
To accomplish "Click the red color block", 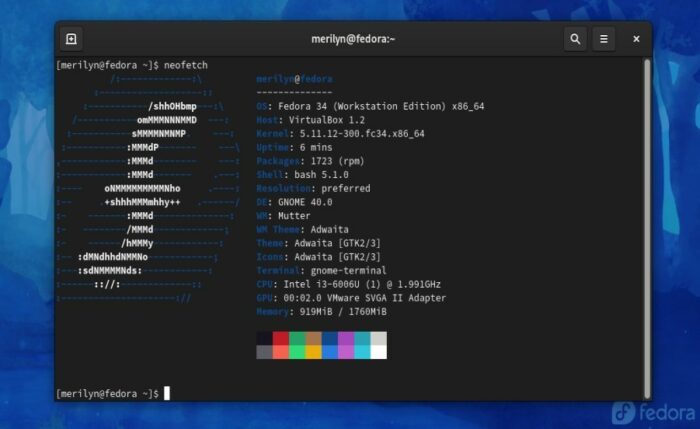I will coord(280,338).
